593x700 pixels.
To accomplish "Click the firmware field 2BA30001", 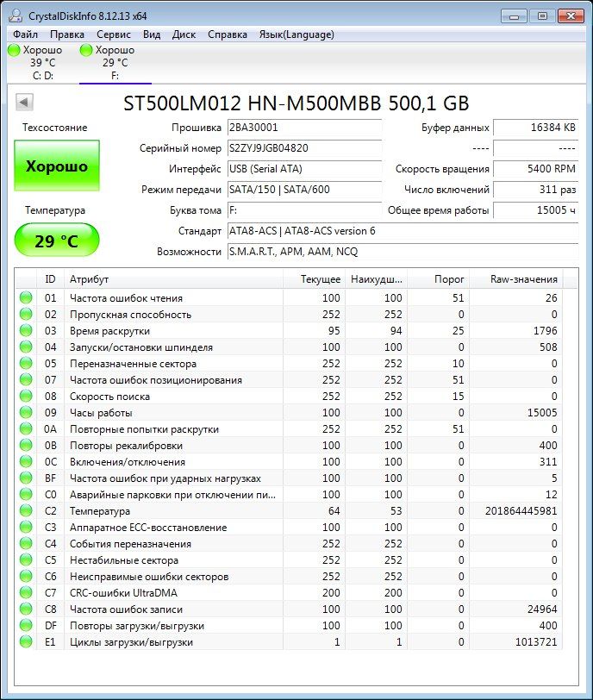I will pos(305,128).
